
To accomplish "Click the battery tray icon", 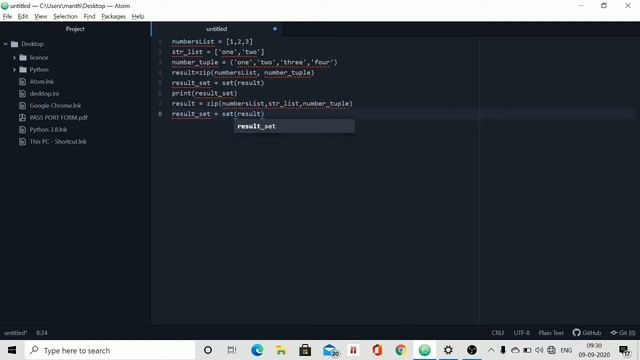I will click(527, 350).
